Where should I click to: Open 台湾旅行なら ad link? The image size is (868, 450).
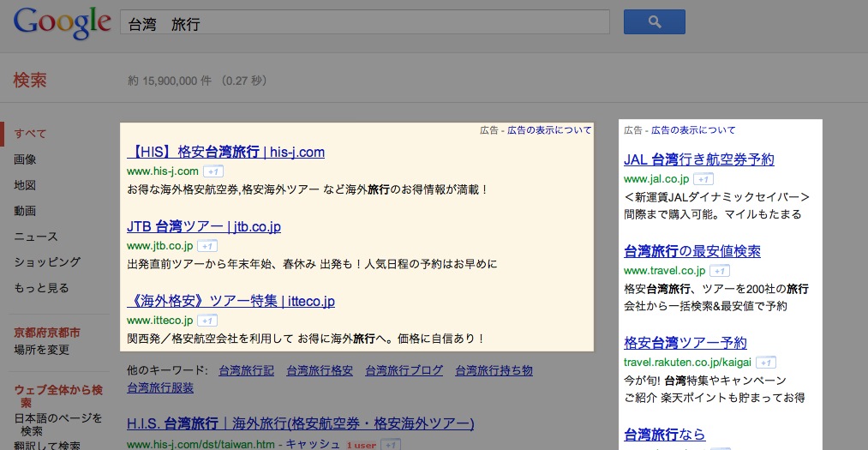[x=664, y=435]
